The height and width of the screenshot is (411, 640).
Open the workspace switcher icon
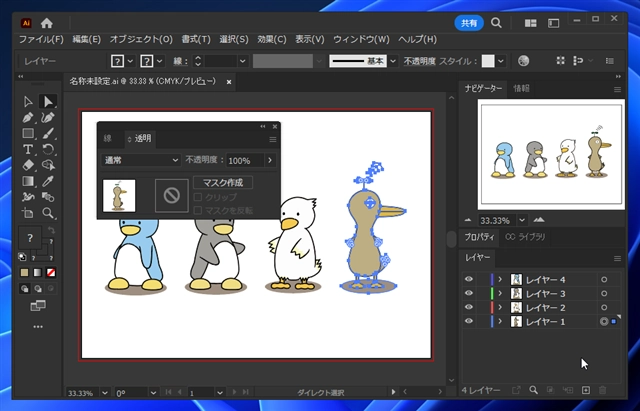tap(553, 23)
